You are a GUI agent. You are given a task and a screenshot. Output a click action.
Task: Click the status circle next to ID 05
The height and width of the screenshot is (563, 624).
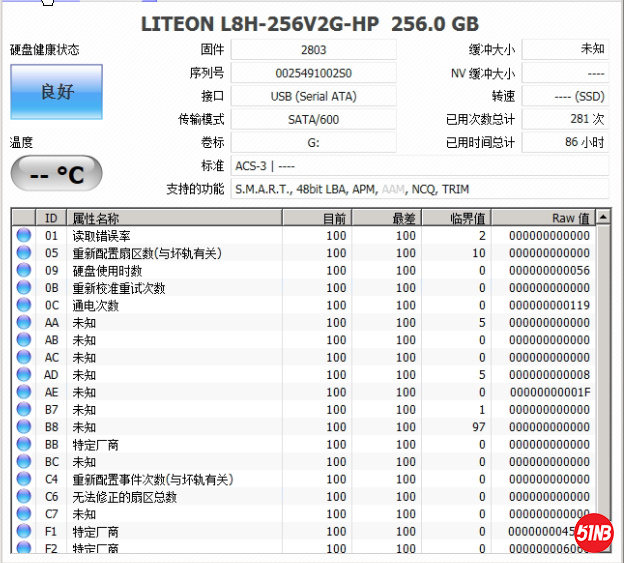(24, 253)
